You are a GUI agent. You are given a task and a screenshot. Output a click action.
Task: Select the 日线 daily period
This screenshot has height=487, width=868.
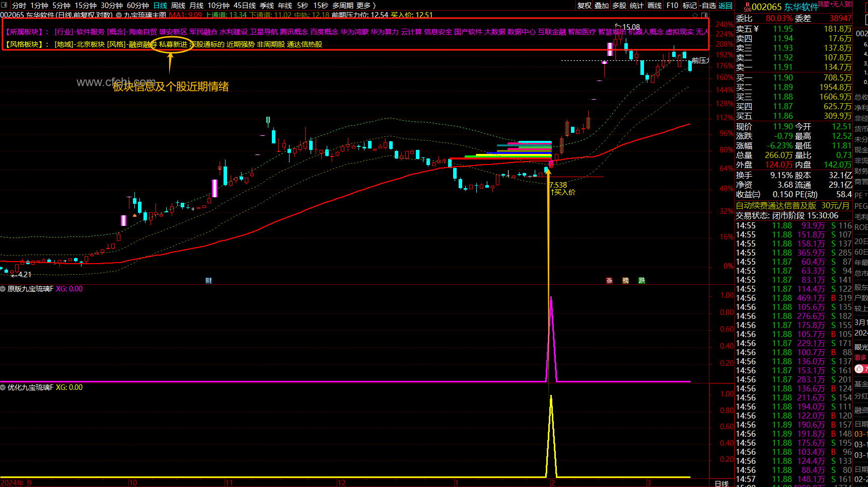(x=160, y=5)
